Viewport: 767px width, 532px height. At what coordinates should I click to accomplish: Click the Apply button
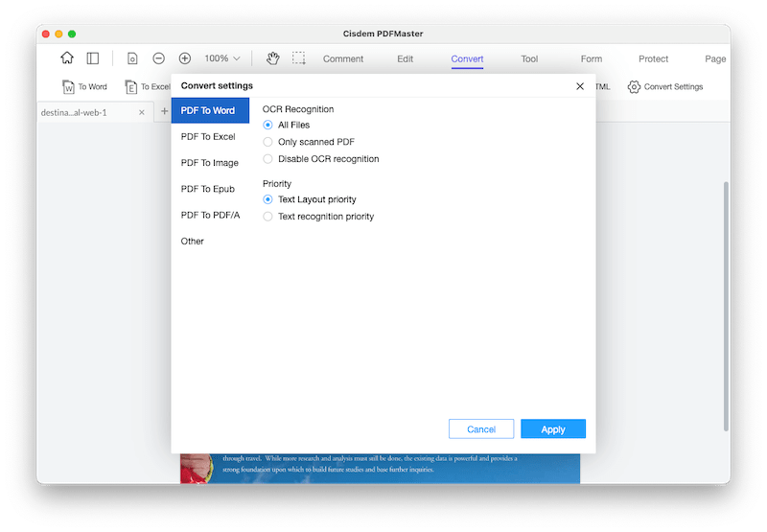(553, 428)
